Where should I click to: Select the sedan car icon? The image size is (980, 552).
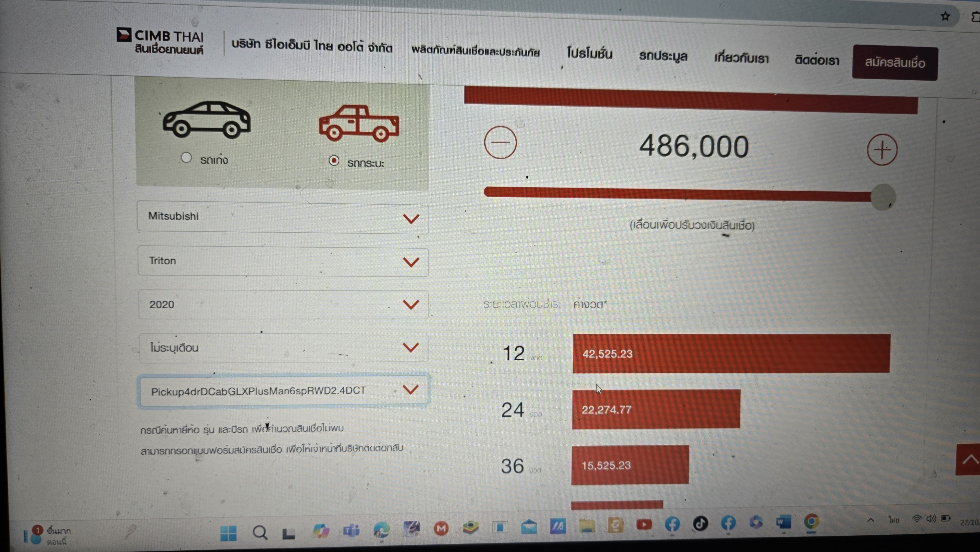point(207,120)
